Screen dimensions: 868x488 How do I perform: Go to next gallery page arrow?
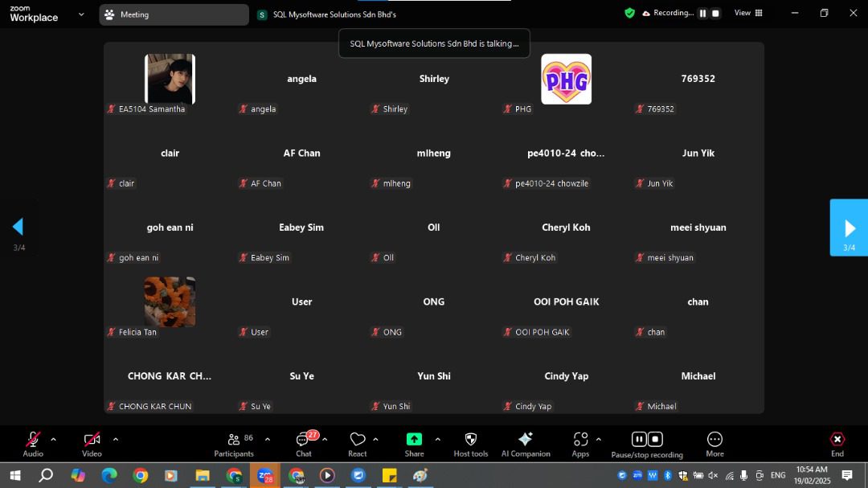point(849,228)
